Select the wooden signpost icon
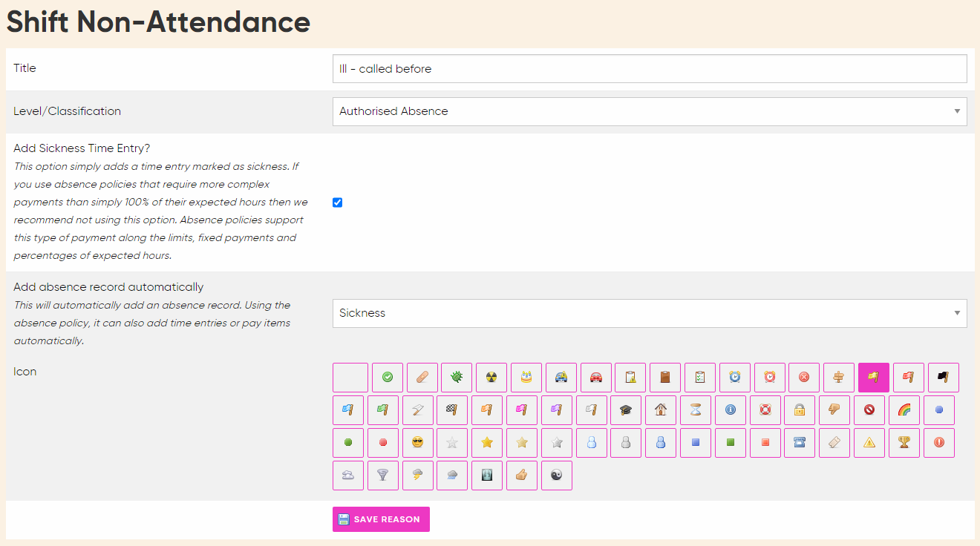980x546 pixels. tap(839, 378)
